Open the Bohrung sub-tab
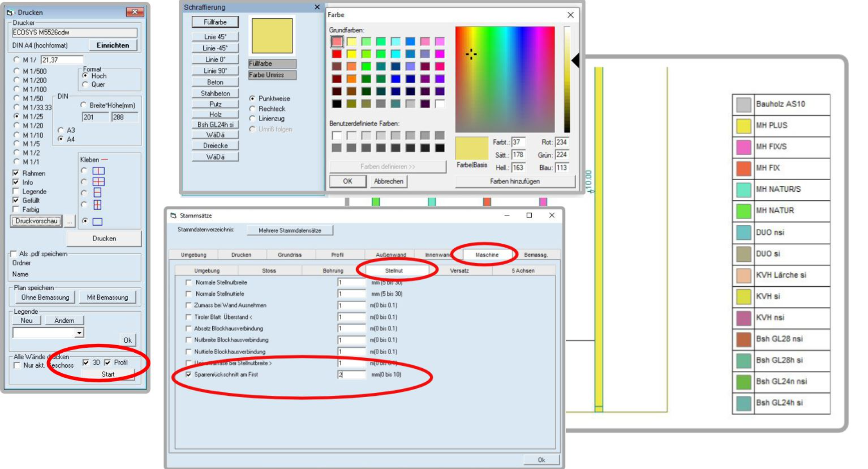 (x=333, y=270)
